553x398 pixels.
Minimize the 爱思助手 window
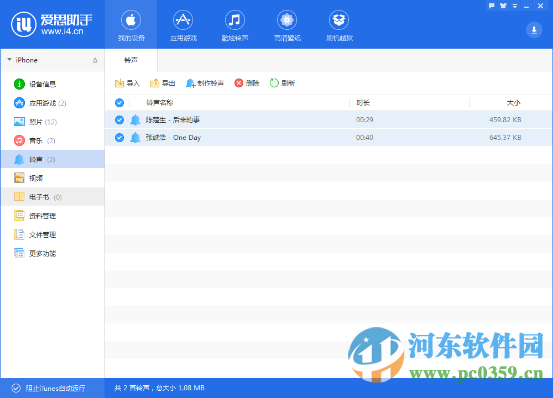point(527,6)
